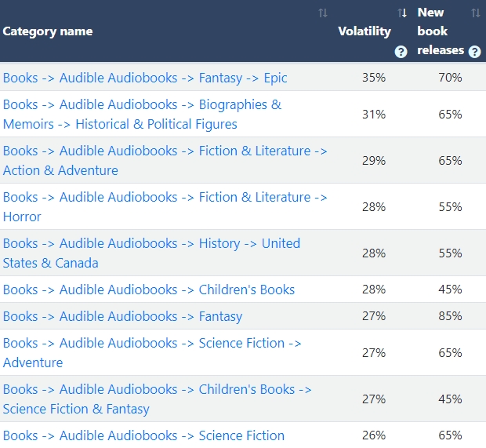Click the Category name column header

48,31
